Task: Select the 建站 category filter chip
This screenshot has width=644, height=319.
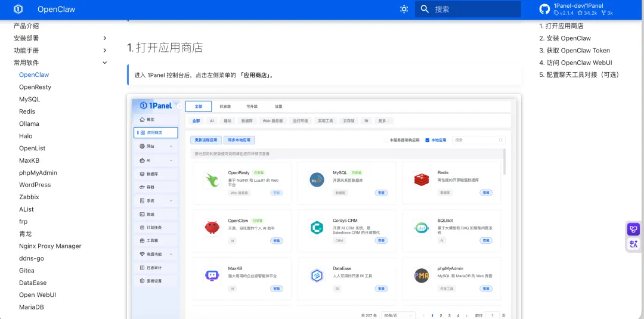Action: 227,121
